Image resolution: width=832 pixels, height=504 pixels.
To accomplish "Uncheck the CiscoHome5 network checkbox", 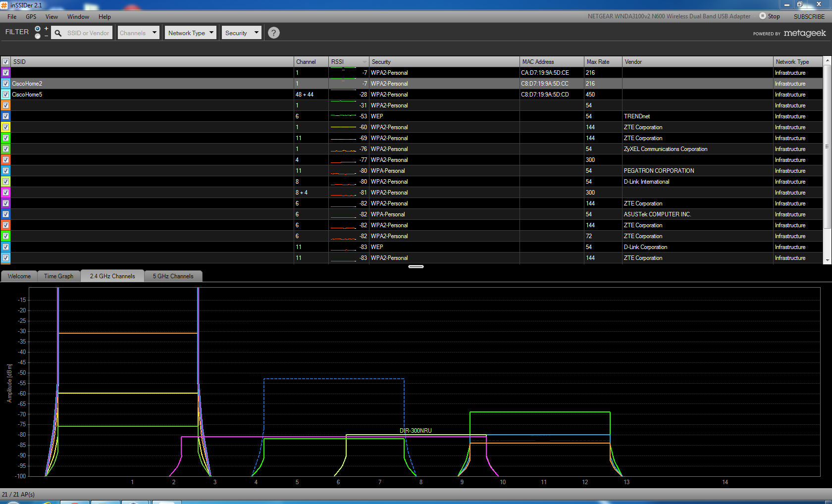I will (x=6, y=95).
